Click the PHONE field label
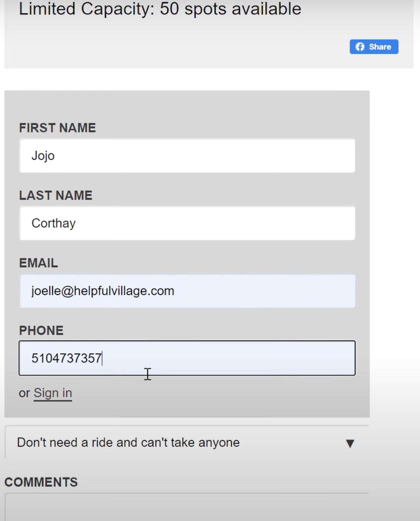 click(x=41, y=330)
